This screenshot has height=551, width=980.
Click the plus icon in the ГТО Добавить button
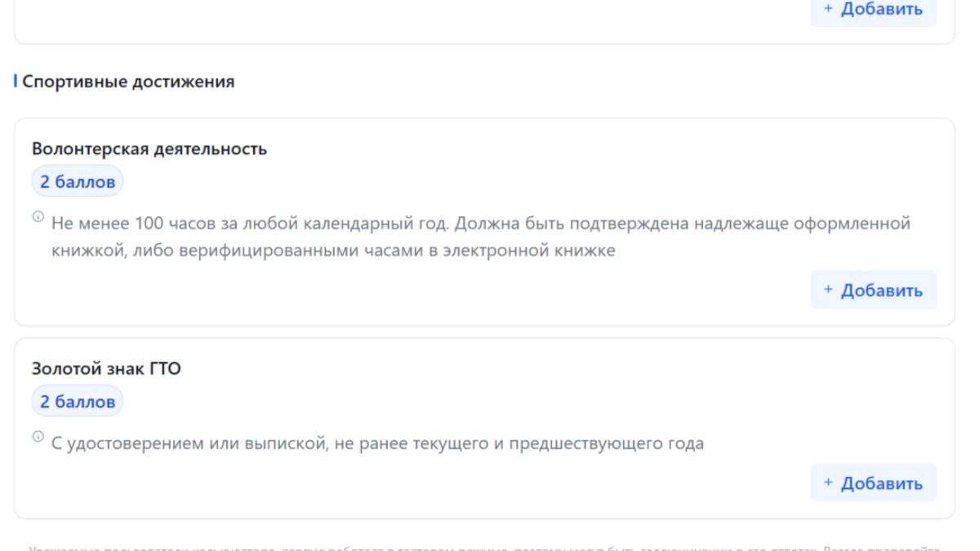827,482
